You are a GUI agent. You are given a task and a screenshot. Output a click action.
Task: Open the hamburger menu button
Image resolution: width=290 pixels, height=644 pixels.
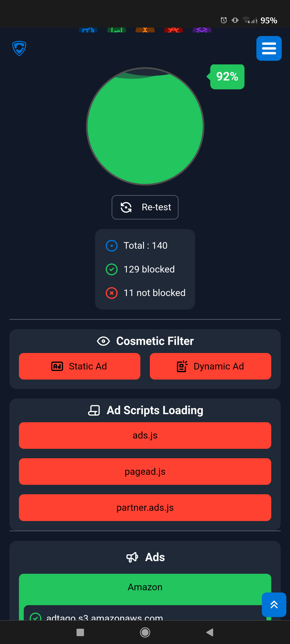269,48
